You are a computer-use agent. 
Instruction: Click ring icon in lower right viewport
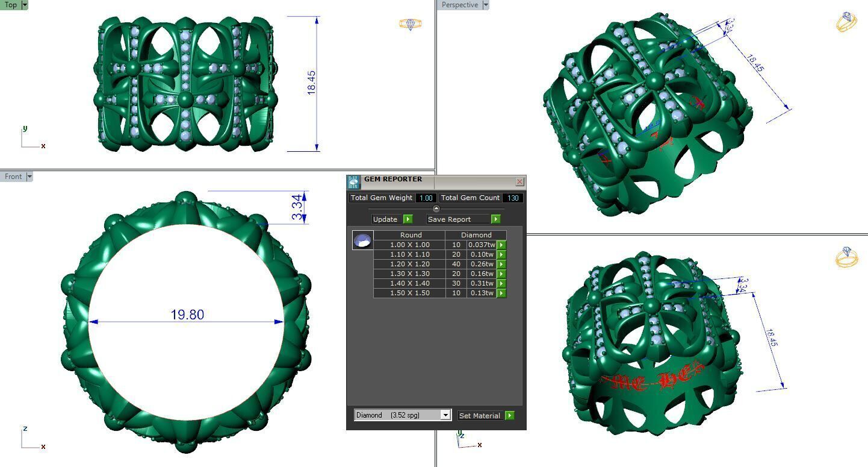click(846, 257)
